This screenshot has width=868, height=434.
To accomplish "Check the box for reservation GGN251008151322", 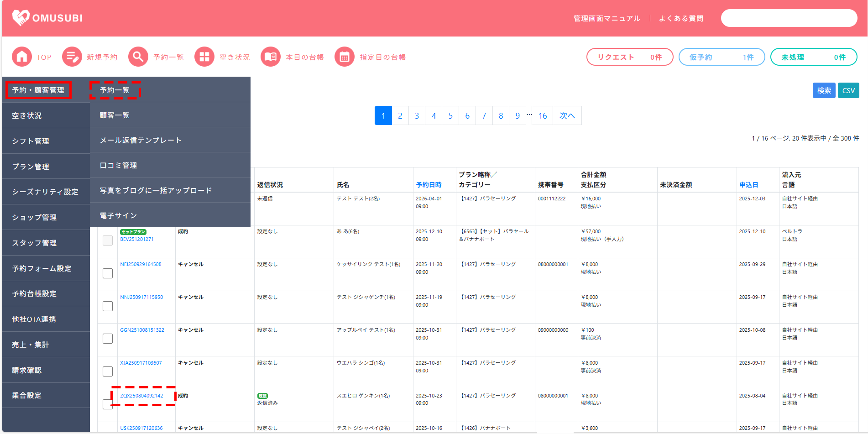I will (x=108, y=339).
